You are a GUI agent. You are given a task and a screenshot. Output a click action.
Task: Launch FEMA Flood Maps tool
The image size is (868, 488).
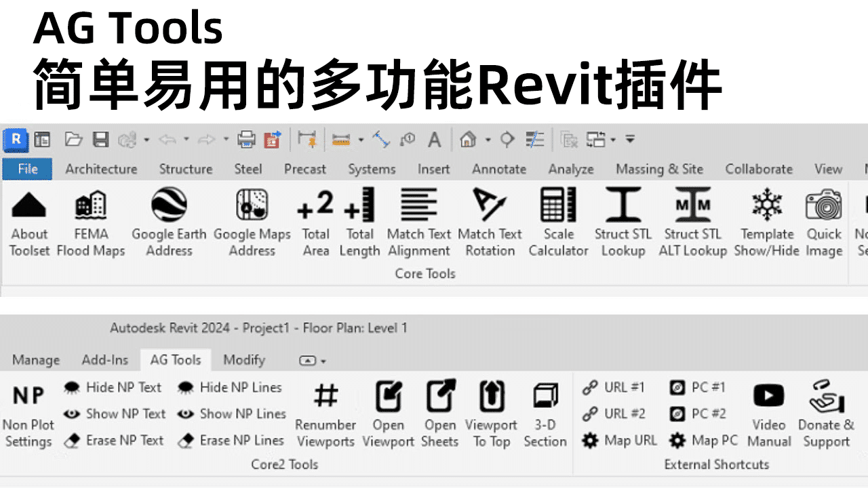tap(91, 224)
